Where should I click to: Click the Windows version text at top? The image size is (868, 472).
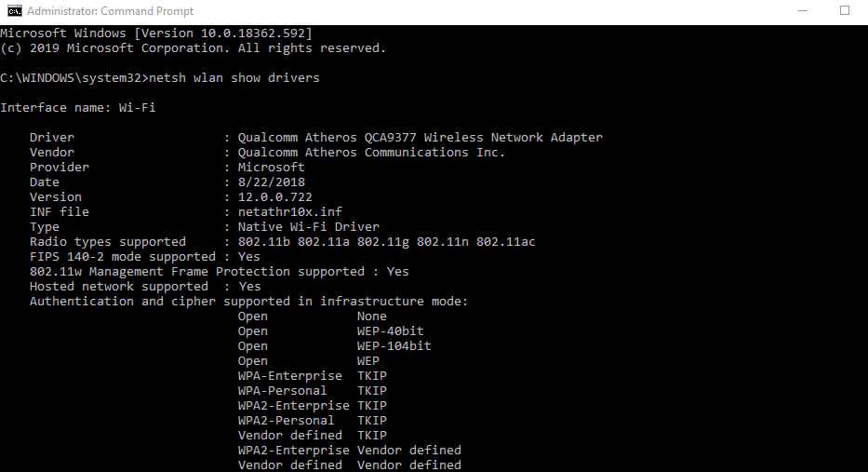pyautogui.click(x=149, y=34)
